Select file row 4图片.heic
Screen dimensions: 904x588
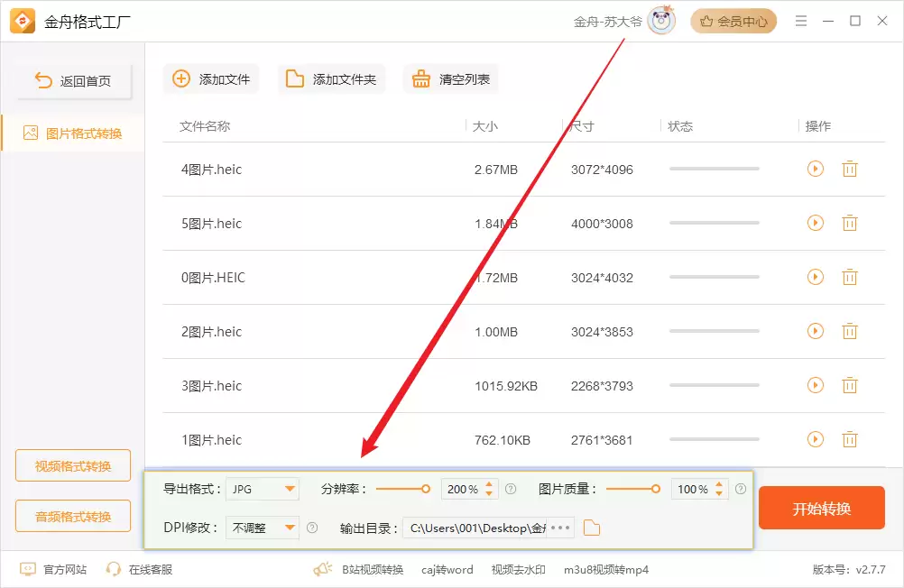523,169
